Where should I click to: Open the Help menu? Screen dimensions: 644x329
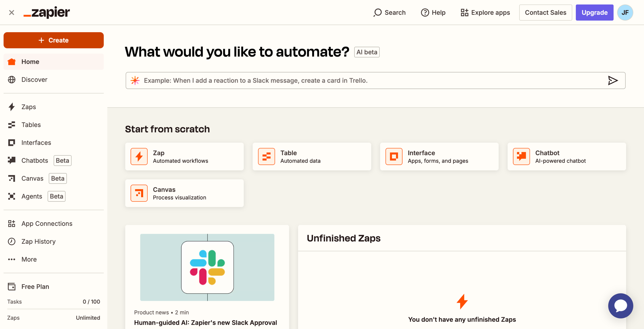point(433,13)
